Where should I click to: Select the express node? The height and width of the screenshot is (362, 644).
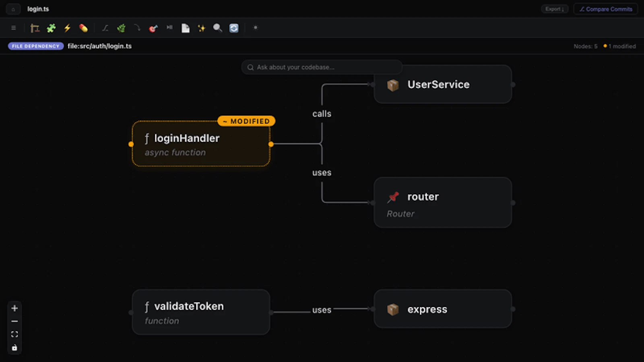(x=443, y=309)
